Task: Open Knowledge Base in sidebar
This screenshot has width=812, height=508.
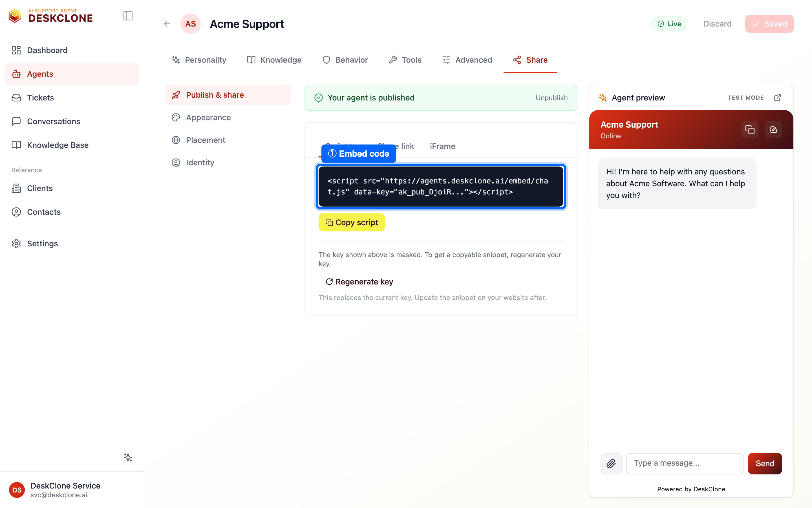Action: tap(72, 145)
